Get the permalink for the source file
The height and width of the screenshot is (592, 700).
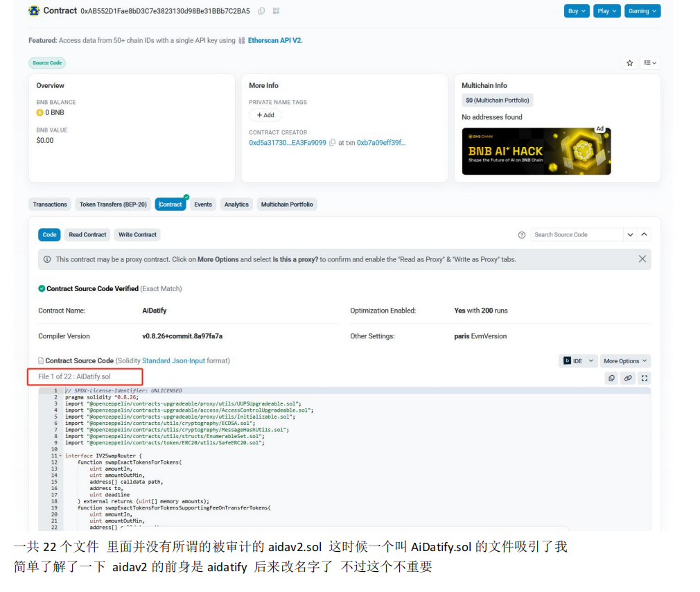(628, 378)
